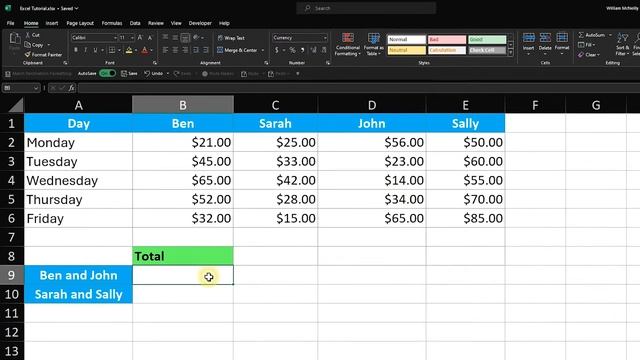Apply the Neutral cell style
The width and height of the screenshot is (640, 360).
407,50
